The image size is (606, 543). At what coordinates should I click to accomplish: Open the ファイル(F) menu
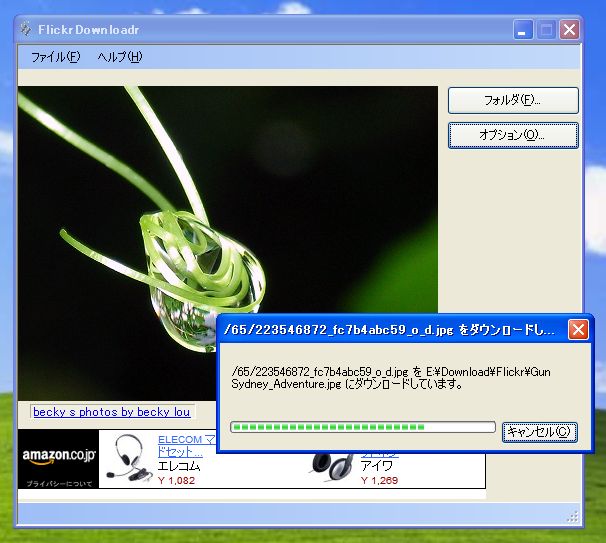(x=55, y=57)
